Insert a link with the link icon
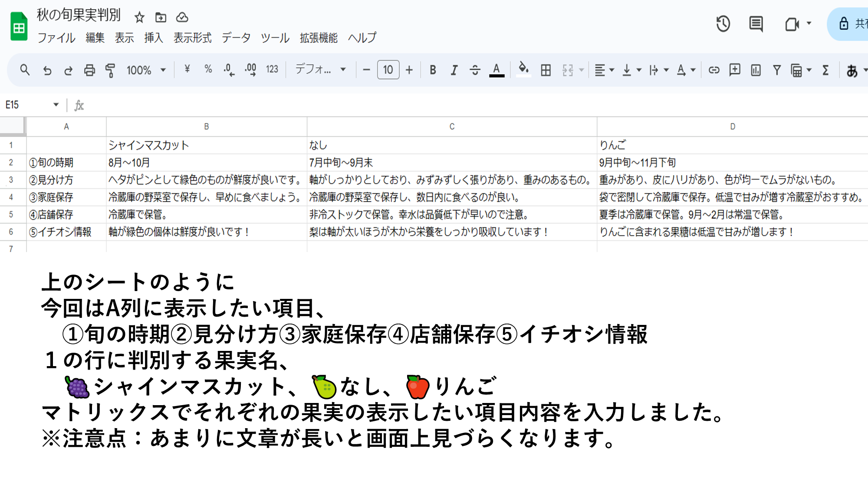This screenshot has height=488, width=868. click(x=713, y=70)
